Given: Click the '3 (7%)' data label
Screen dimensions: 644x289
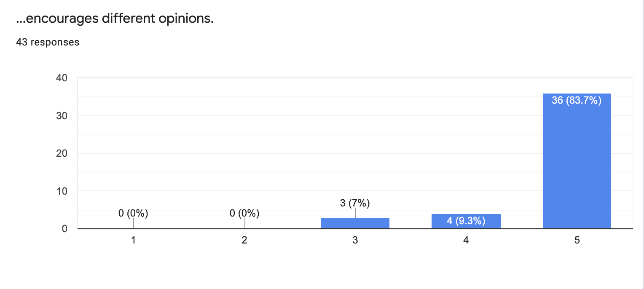Looking at the screenshot, I should pos(355,203).
